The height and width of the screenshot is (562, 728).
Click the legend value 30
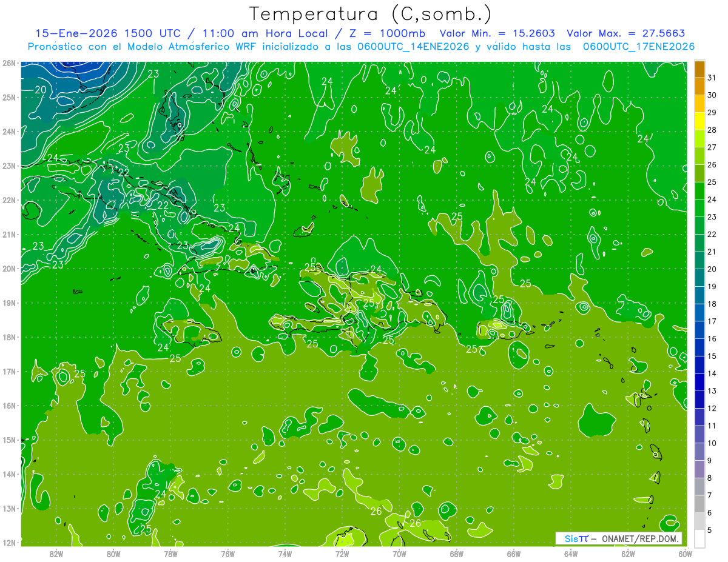point(712,95)
